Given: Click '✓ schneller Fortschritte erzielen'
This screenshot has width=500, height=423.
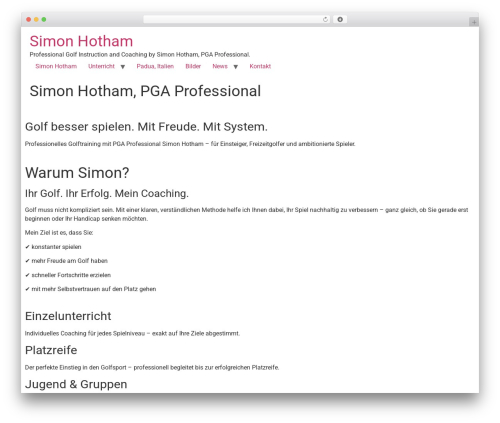Looking at the screenshot, I should click(68, 275).
